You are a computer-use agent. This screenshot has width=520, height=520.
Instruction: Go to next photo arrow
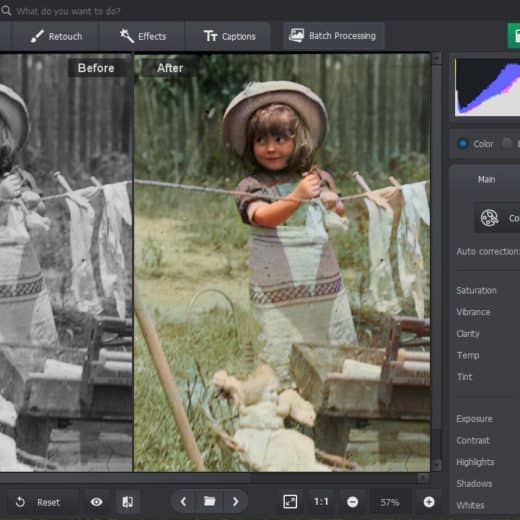coord(236,501)
